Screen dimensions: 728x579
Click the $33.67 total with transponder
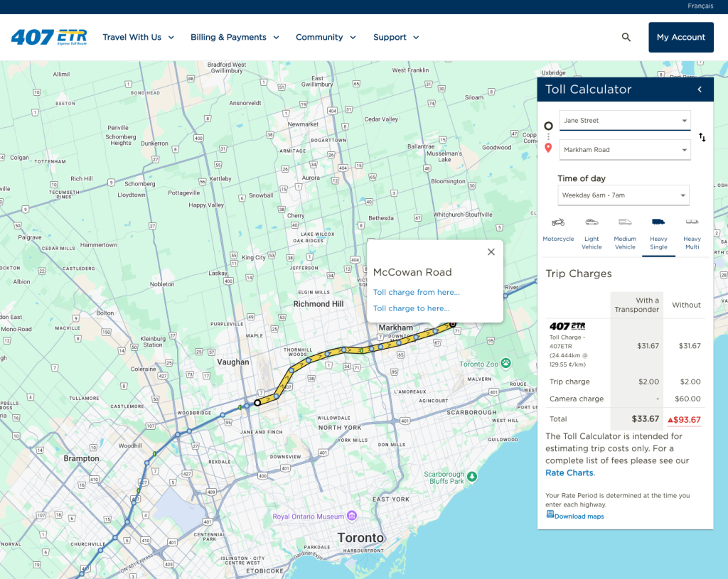point(645,419)
